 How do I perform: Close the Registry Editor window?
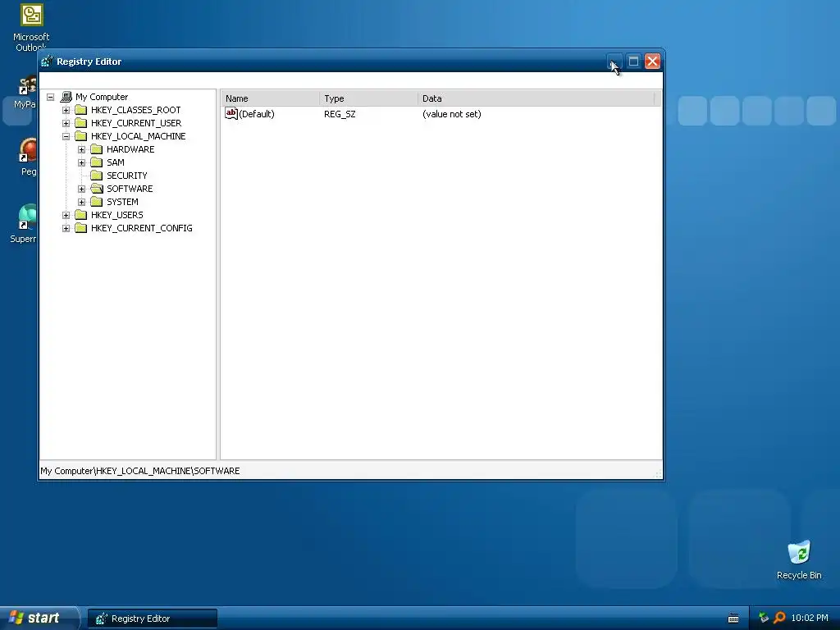pyautogui.click(x=652, y=62)
